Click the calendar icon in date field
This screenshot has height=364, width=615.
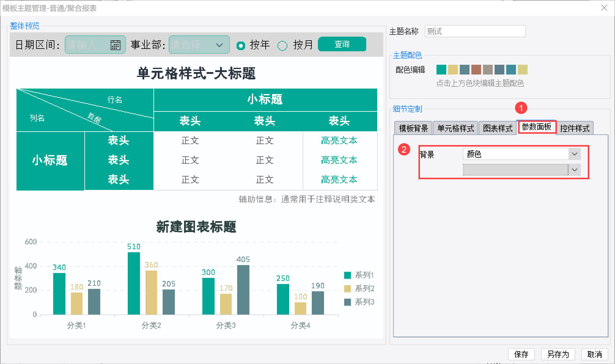[x=115, y=45]
